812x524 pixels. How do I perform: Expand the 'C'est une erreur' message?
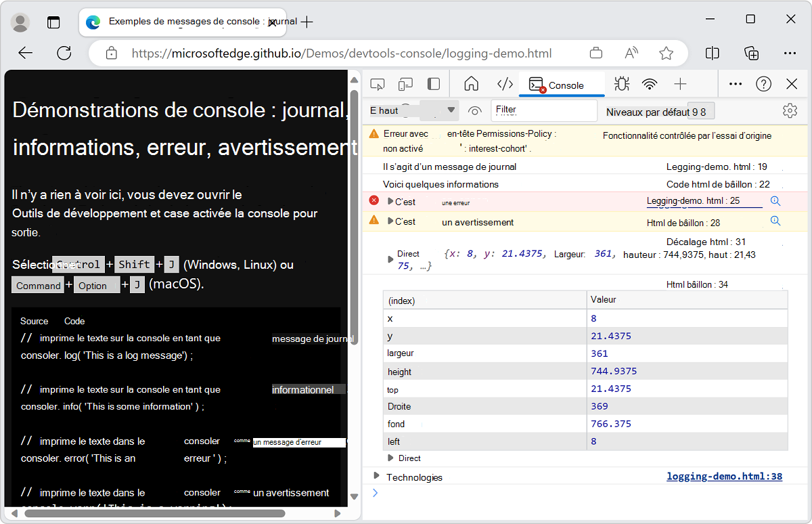[x=391, y=201]
